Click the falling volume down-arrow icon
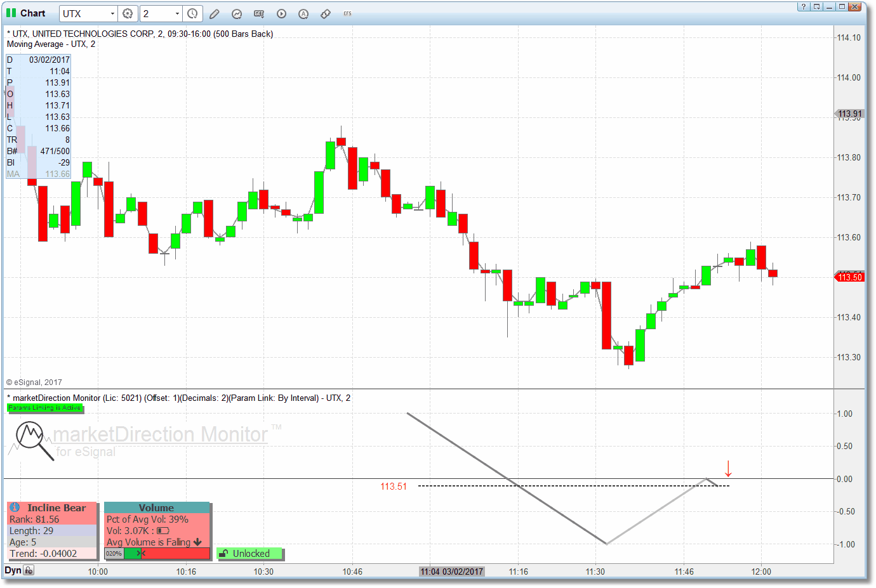Viewport: 876px width, 588px height. click(198, 542)
